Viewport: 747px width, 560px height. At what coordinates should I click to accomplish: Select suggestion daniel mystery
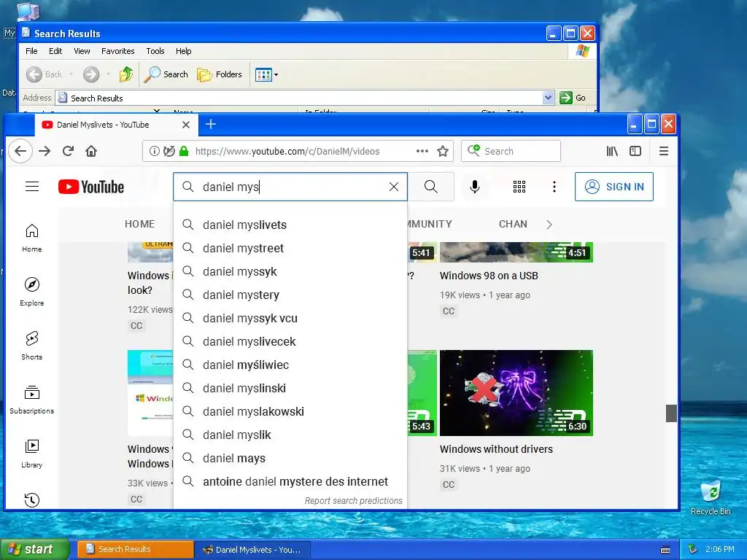click(290, 295)
